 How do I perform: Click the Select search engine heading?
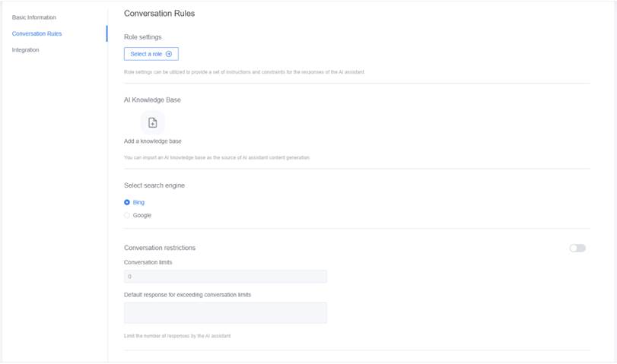tap(154, 185)
